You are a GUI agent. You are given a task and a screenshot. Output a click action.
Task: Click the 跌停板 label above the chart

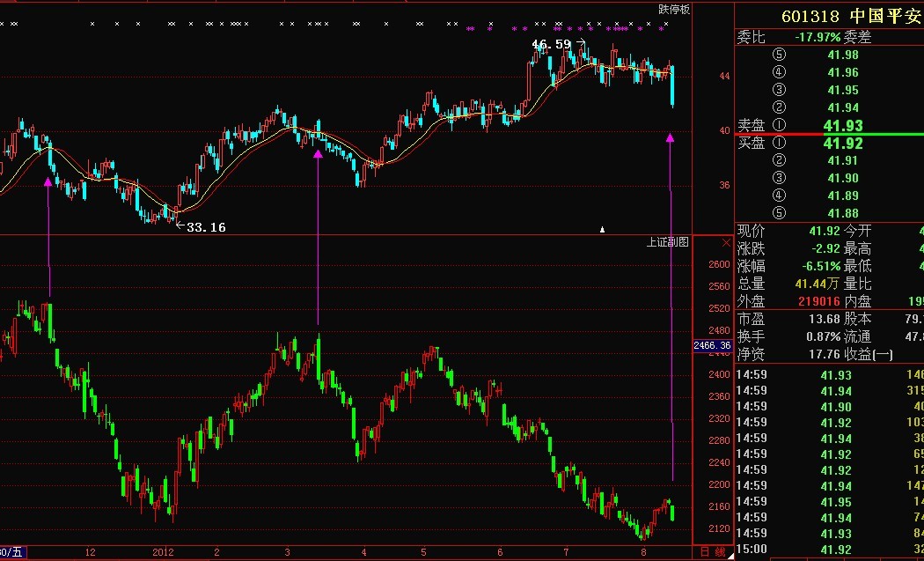point(674,10)
